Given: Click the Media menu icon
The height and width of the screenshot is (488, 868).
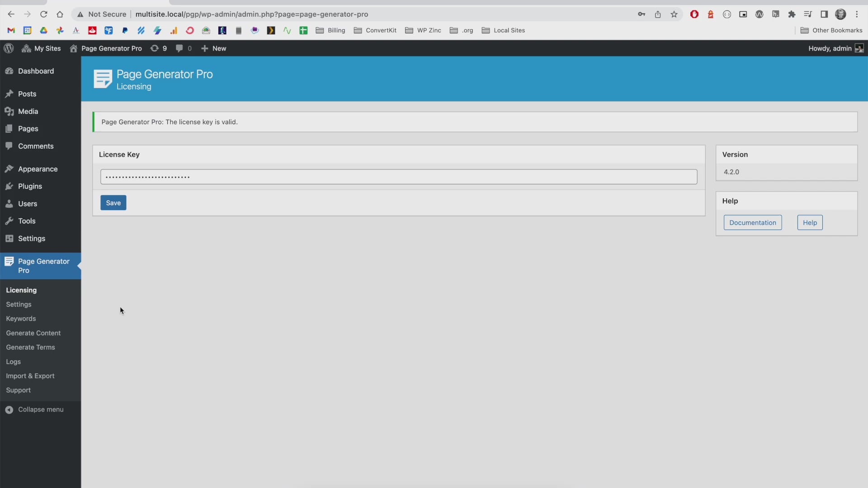Looking at the screenshot, I should point(9,111).
